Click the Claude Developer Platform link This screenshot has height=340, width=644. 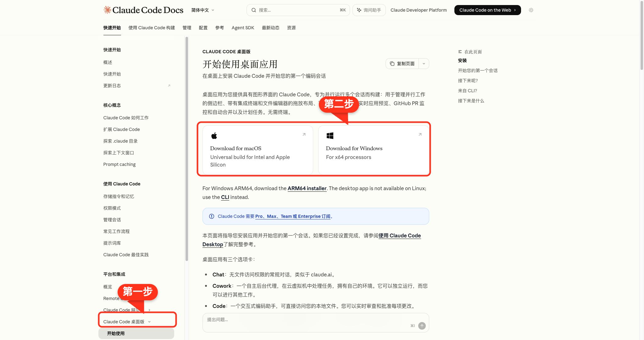click(419, 10)
